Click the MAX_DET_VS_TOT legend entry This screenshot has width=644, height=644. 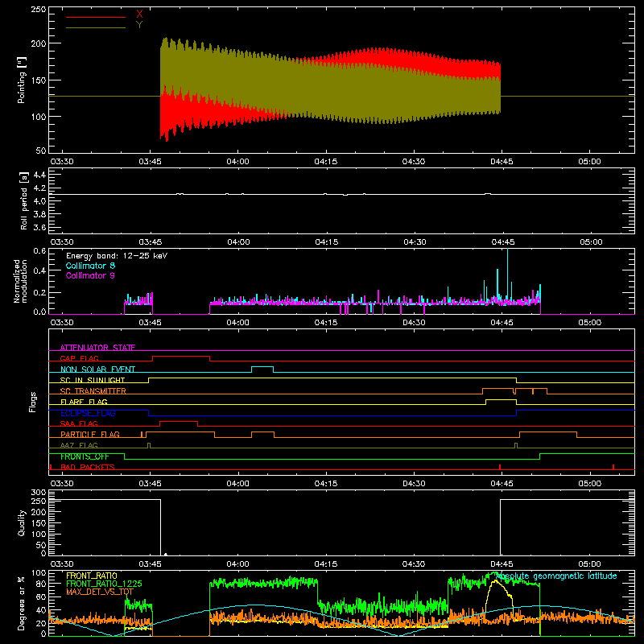click(100, 592)
